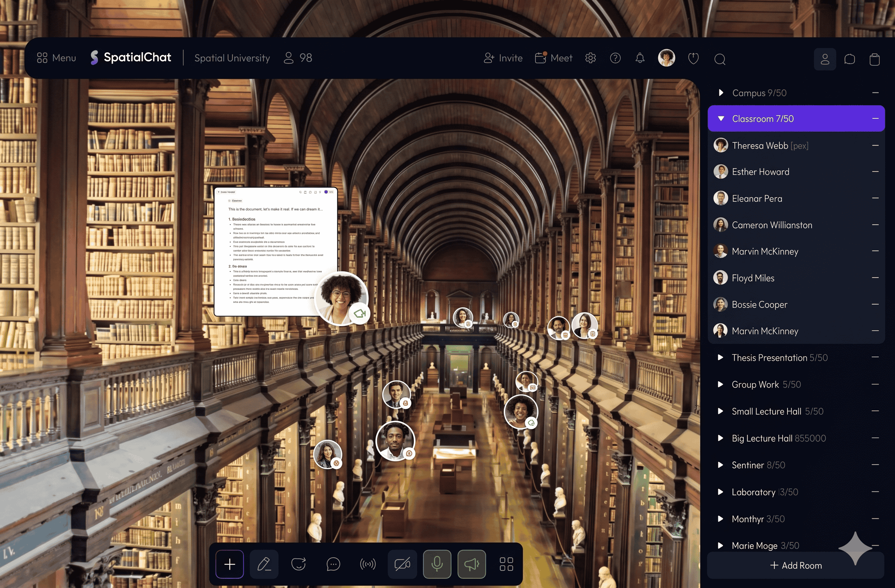Open the chat message icon in toolbar
Image resolution: width=895 pixels, height=588 pixels.
[x=333, y=564]
